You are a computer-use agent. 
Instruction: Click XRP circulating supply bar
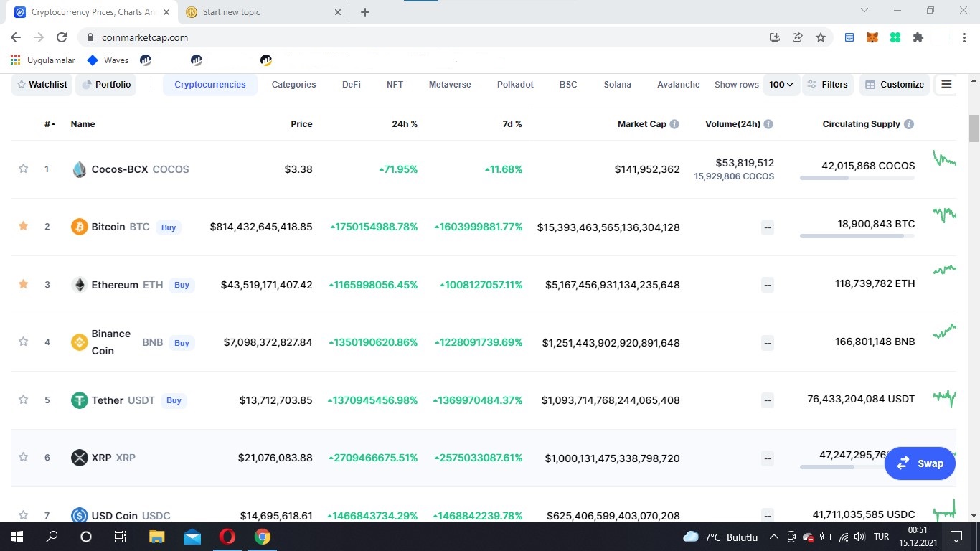[842, 467]
